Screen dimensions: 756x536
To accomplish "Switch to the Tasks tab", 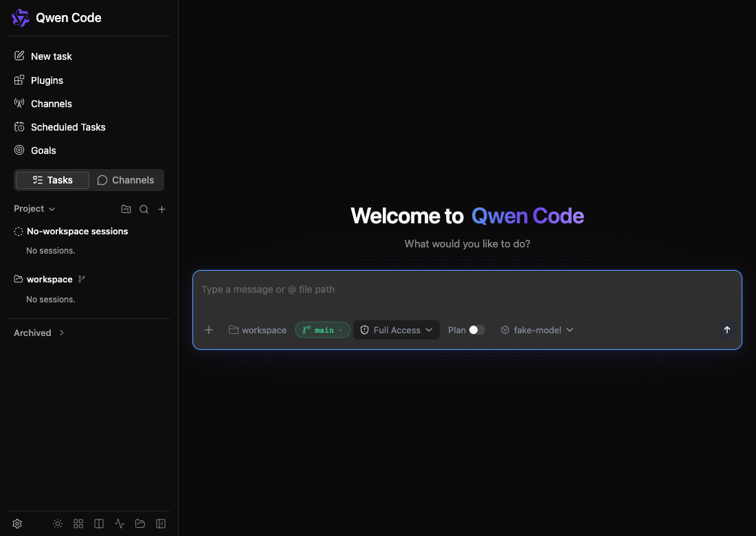I will coord(52,180).
